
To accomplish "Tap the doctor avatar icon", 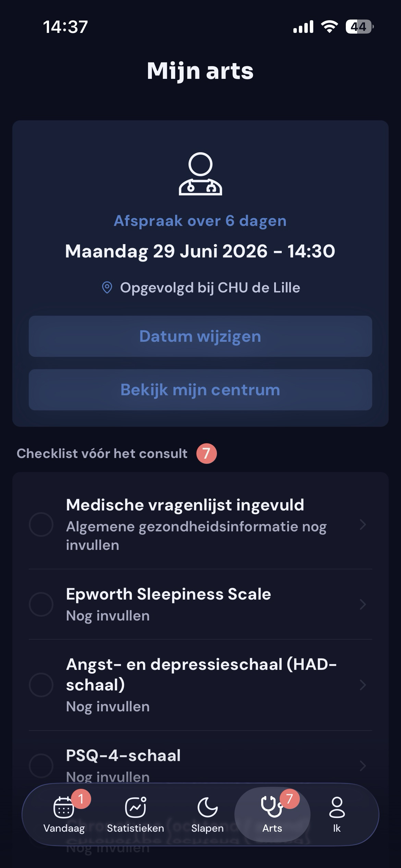I will [200, 174].
